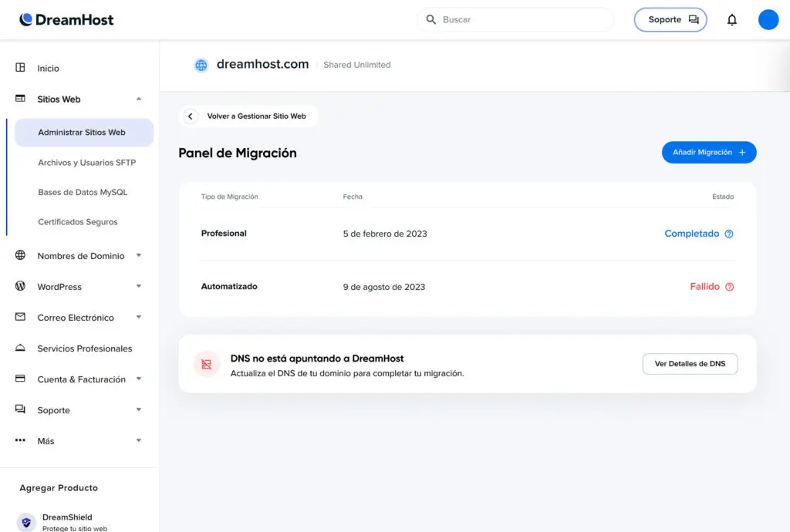Click the Completado status link
The width and height of the screenshot is (790, 532).
(x=692, y=234)
